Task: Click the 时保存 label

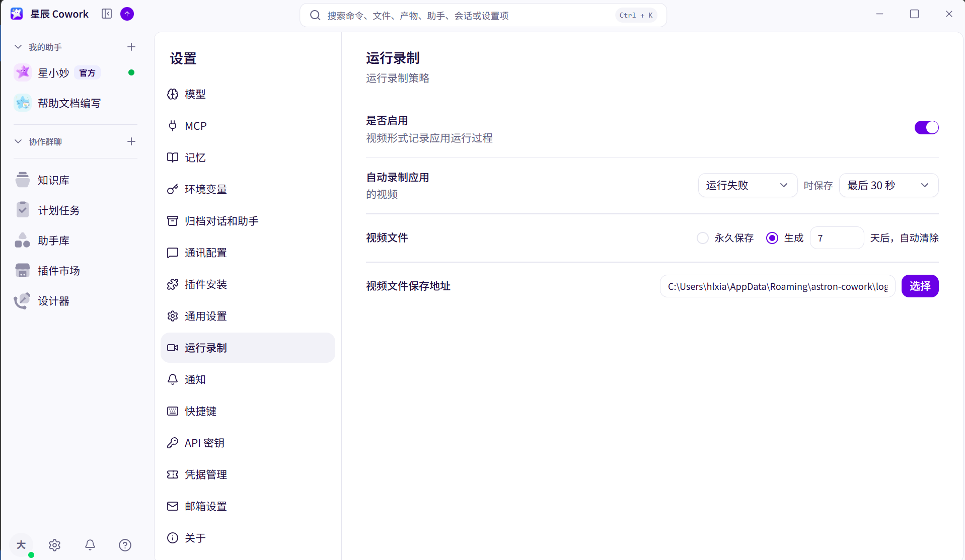Action: point(818,186)
